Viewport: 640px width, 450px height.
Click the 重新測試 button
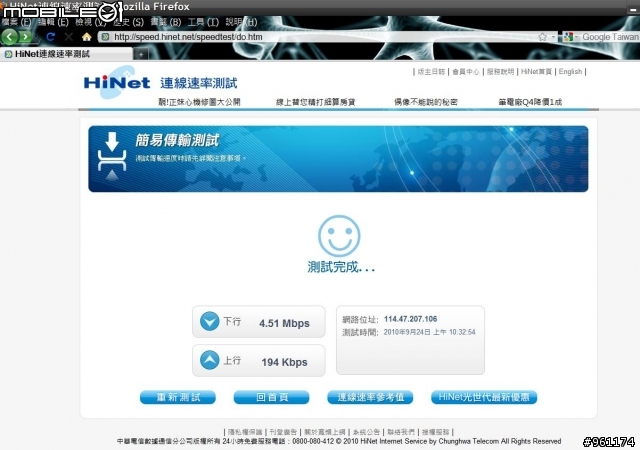178,397
